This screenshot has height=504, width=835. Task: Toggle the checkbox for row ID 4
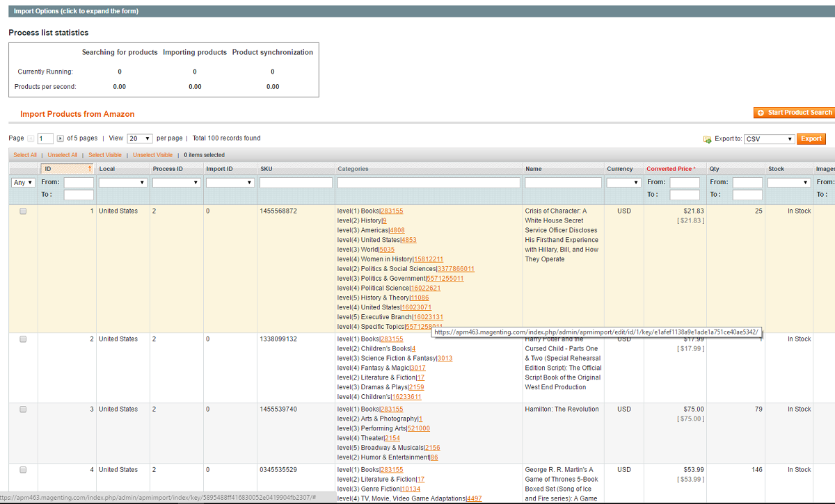tap(23, 470)
